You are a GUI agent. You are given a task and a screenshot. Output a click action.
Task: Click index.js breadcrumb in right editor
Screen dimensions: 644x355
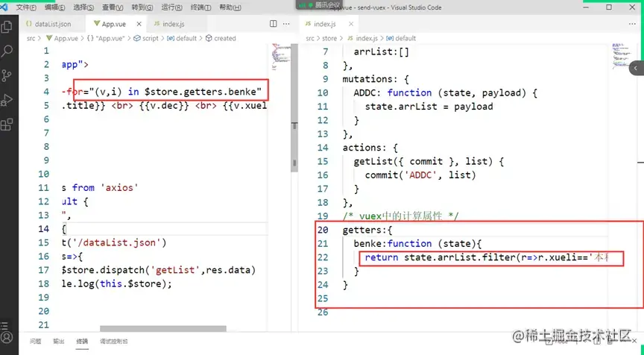pyautogui.click(x=363, y=38)
